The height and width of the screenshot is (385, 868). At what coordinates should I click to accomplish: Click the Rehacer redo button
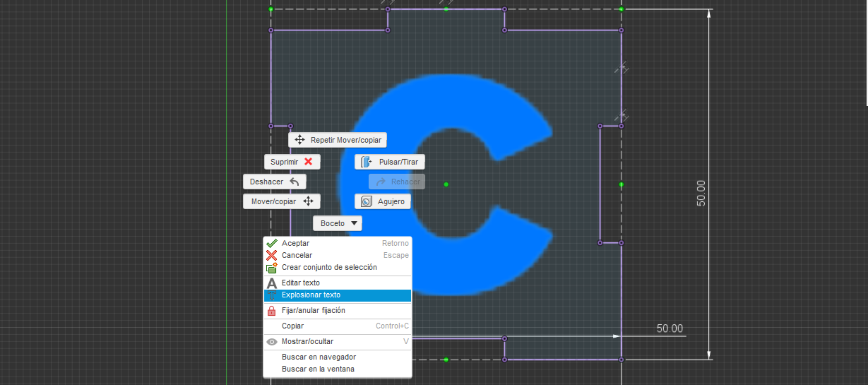point(396,182)
